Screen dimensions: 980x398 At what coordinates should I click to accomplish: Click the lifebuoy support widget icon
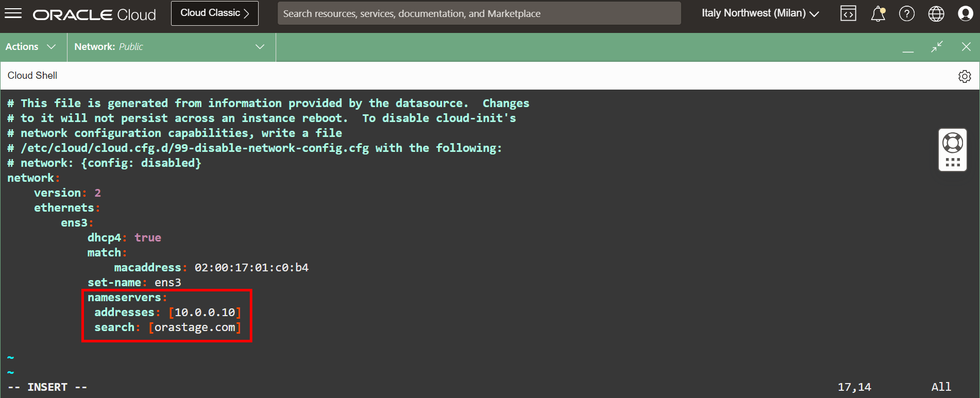click(953, 143)
